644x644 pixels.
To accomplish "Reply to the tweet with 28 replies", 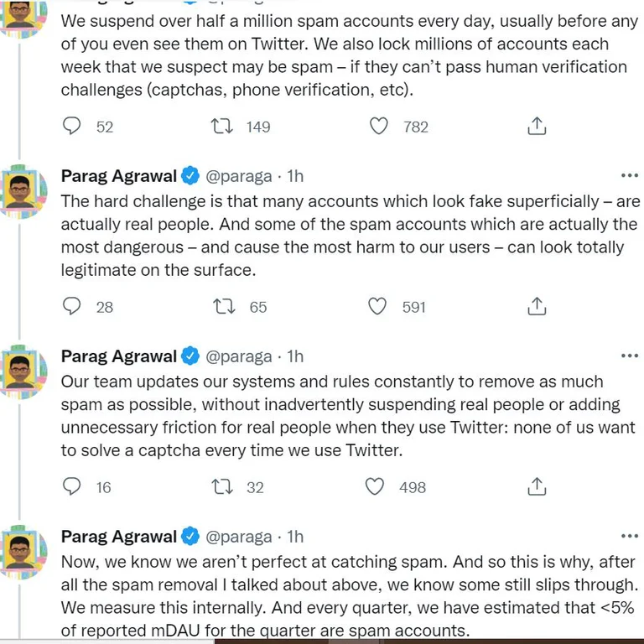I will 73,307.
